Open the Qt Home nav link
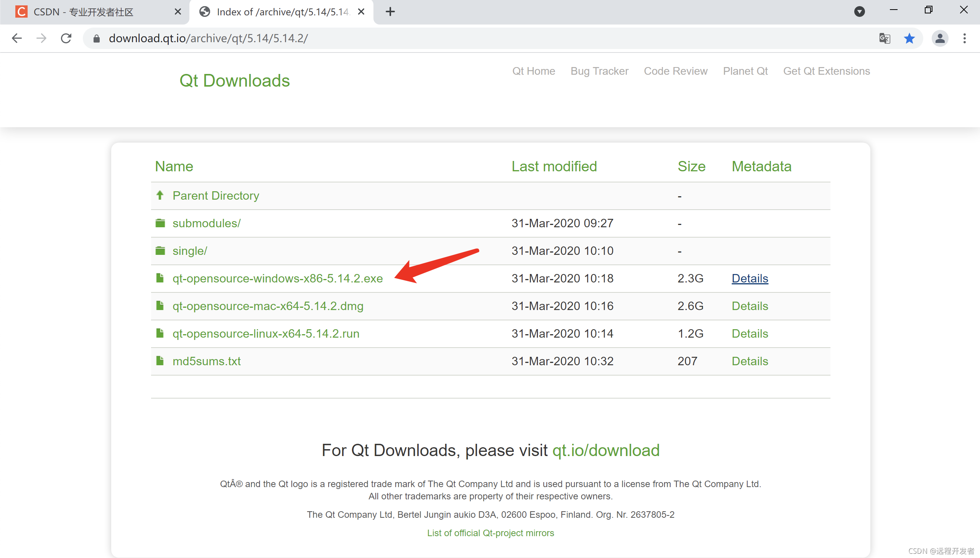The width and height of the screenshot is (980, 558). (x=534, y=71)
